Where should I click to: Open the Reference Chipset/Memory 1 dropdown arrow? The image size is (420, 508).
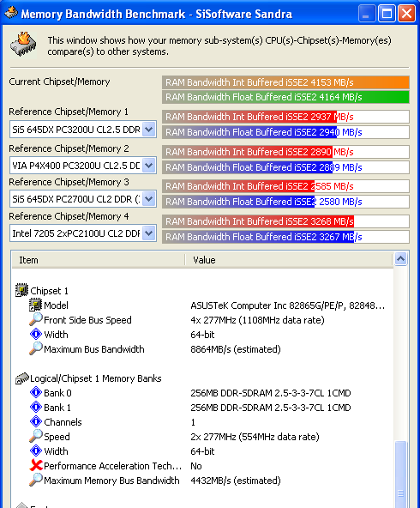[148, 130]
